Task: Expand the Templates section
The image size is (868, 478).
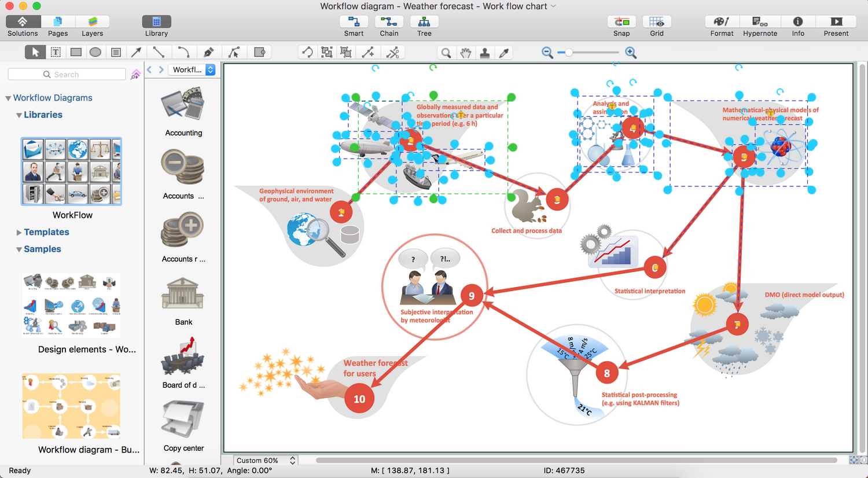Action: click(19, 232)
